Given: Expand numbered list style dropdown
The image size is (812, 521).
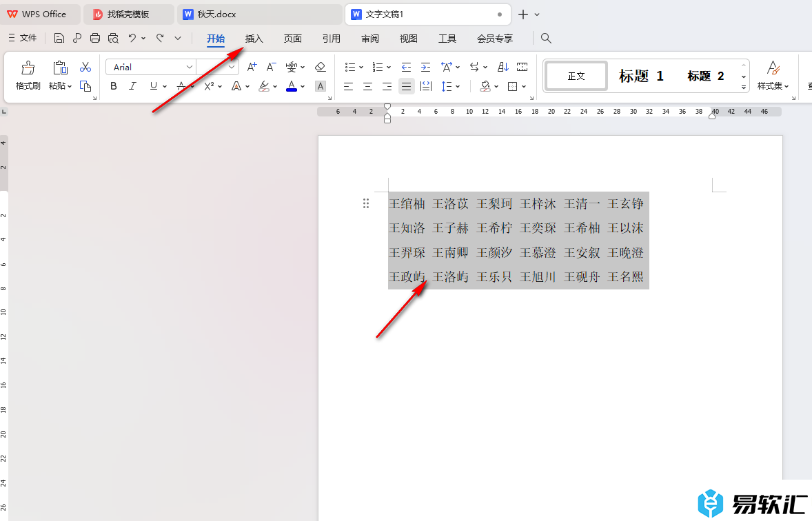Looking at the screenshot, I should (388, 68).
